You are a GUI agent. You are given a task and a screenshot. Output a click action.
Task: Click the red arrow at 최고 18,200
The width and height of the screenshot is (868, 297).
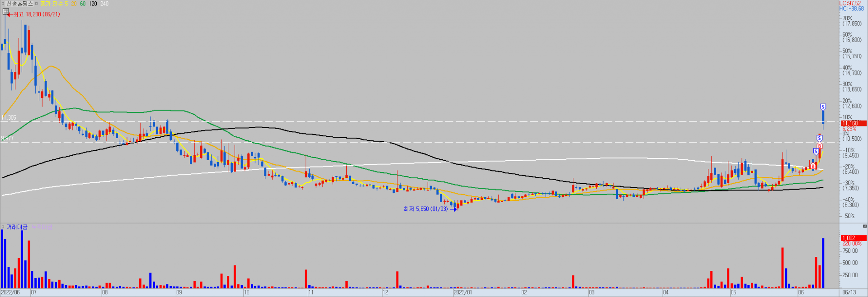click(9, 15)
